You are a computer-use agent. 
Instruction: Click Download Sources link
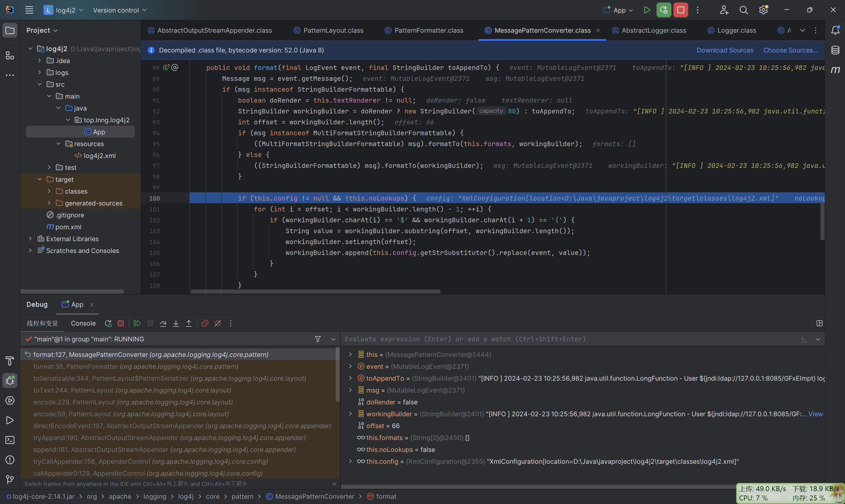725,50
